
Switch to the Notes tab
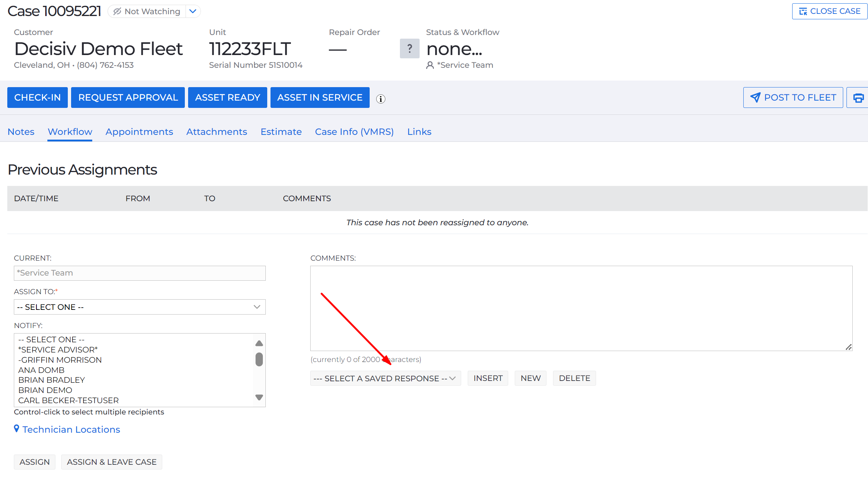[x=21, y=132]
